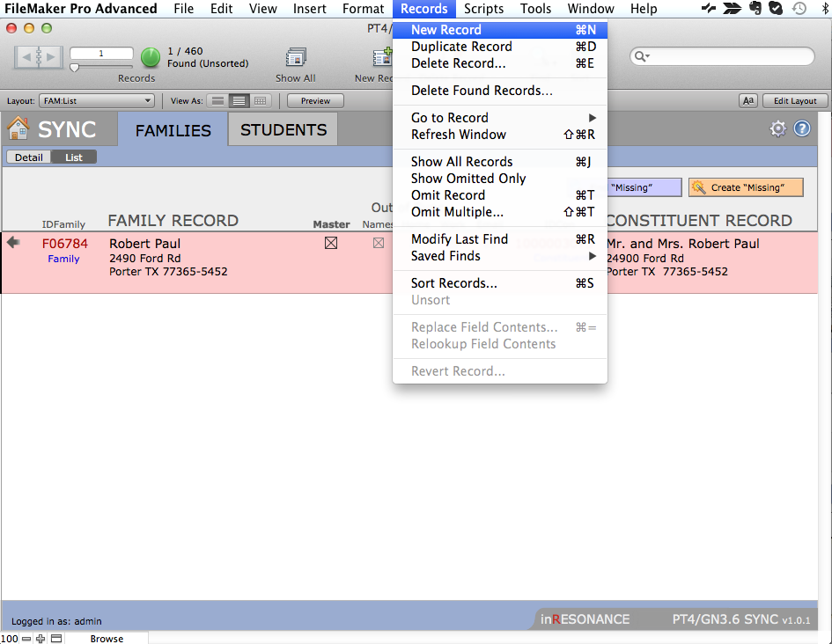Screen dimensions: 832x644
Task: Open the settings gear icon
Action: (x=778, y=128)
